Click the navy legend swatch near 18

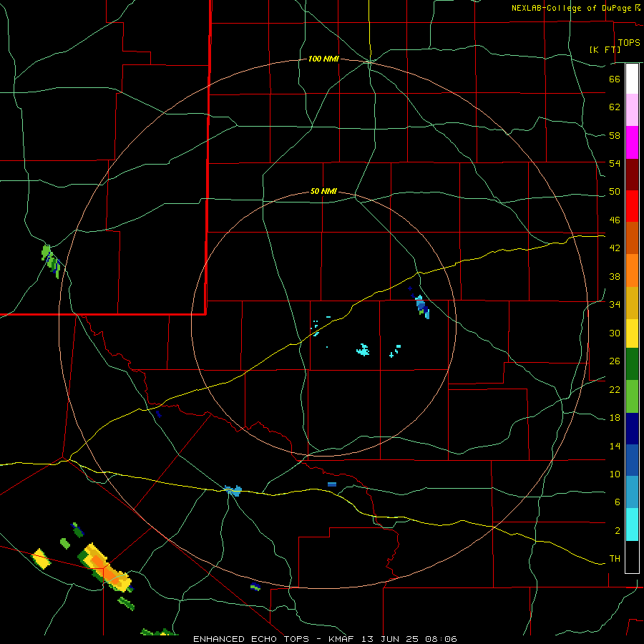pos(632,429)
